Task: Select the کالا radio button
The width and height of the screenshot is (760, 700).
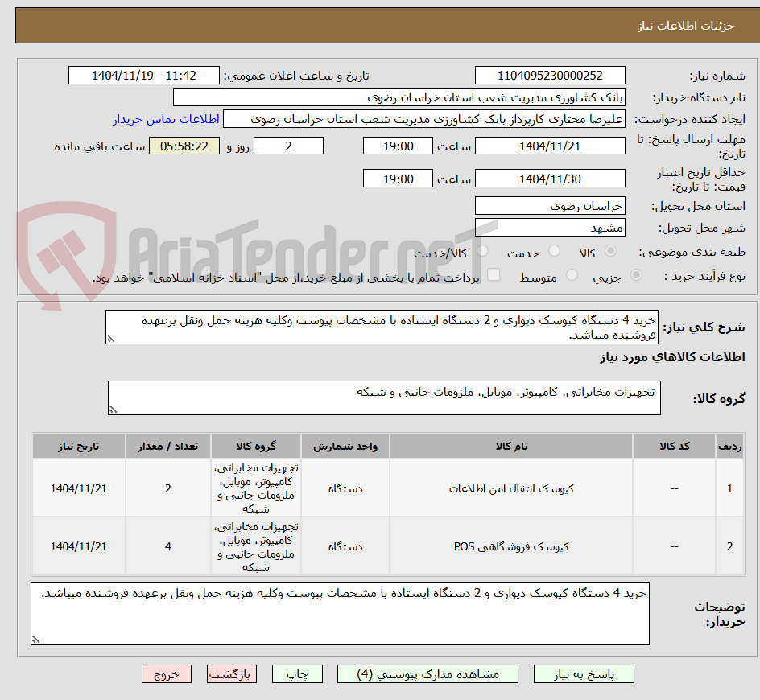Action: pos(611,250)
